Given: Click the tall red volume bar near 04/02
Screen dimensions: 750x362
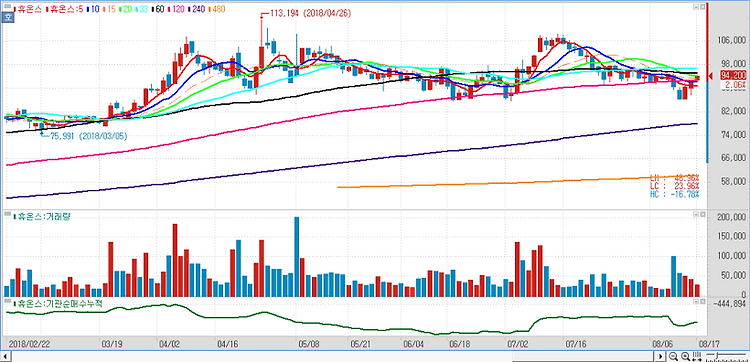Looking at the screenshot, I should (175, 260).
